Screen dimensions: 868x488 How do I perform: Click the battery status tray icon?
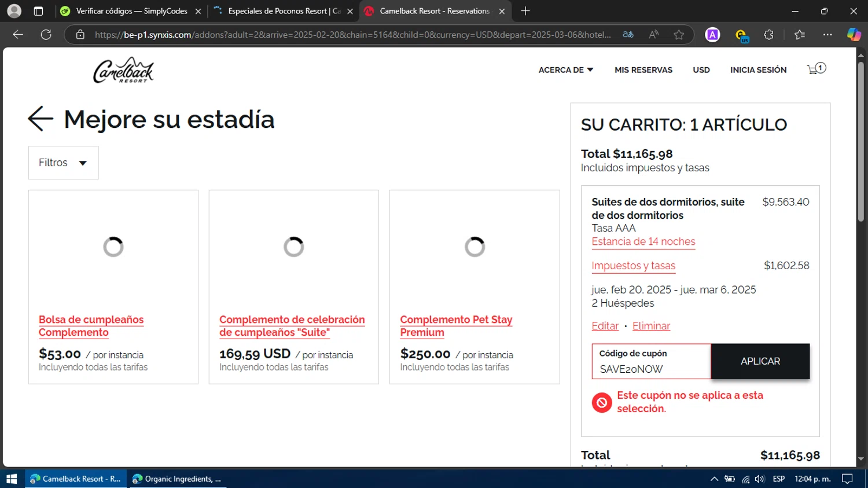pos(730,479)
